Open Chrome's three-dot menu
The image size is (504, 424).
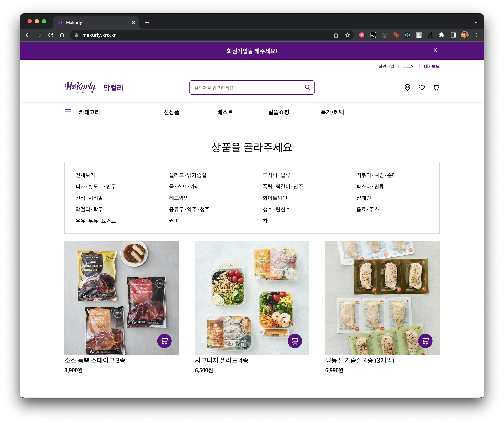476,35
